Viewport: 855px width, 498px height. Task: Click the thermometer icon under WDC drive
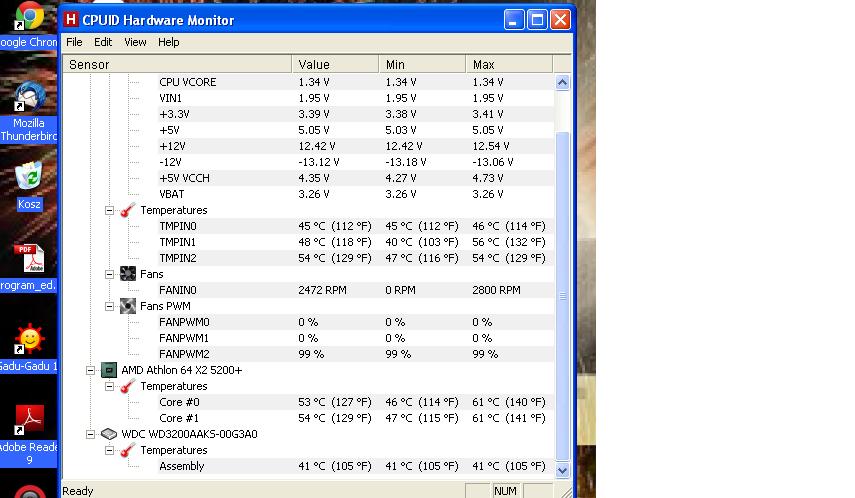point(128,450)
